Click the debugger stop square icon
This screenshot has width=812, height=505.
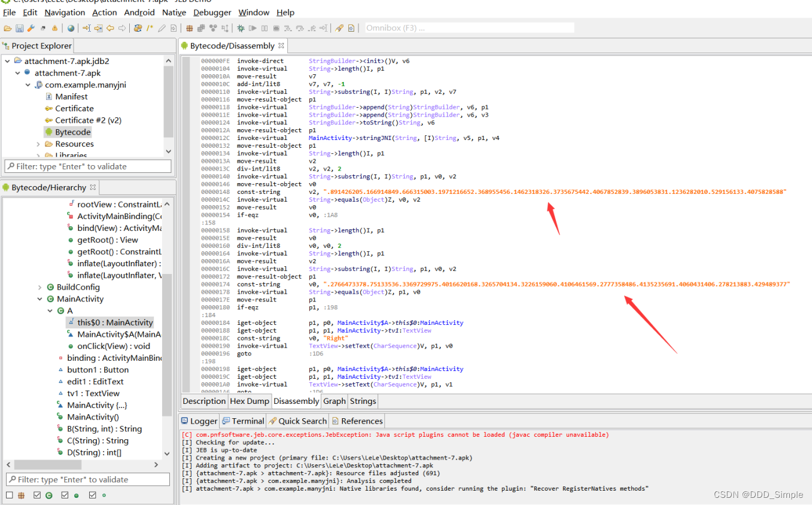[x=276, y=28]
